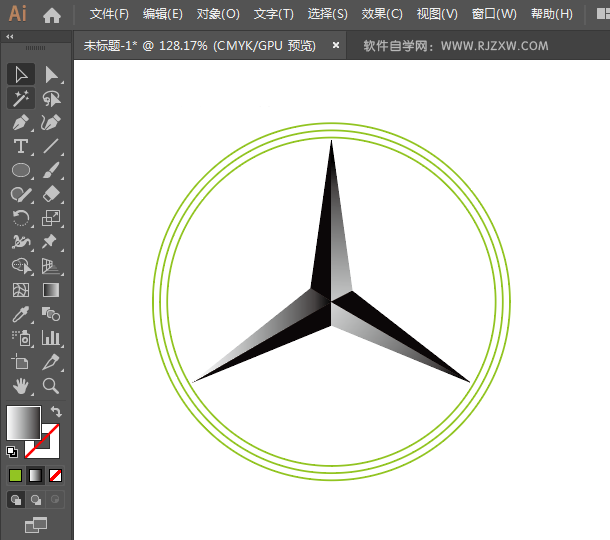This screenshot has height=540, width=610.
Task: Select the Eraser tool
Action: [51, 194]
